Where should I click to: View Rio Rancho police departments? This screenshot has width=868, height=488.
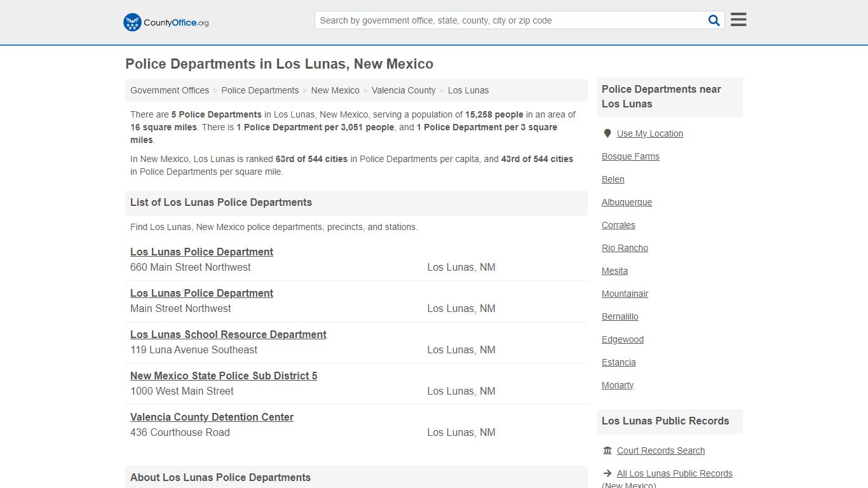(x=625, y=248)
